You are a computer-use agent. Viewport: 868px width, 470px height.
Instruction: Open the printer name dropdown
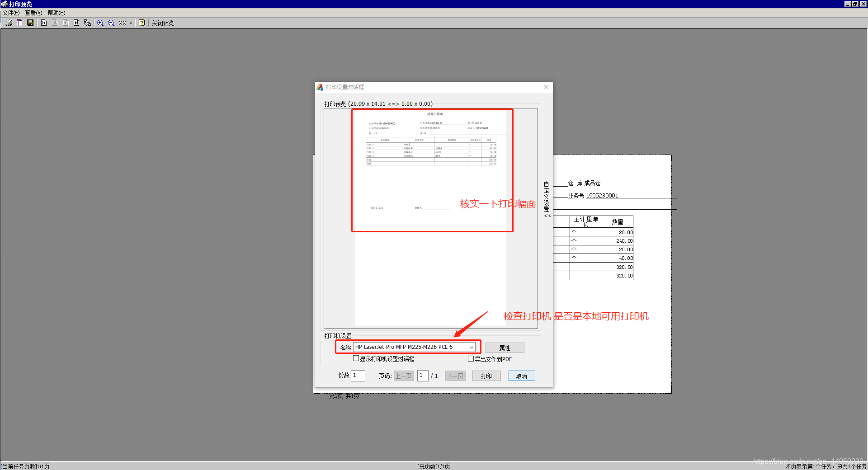coord(472,347)
